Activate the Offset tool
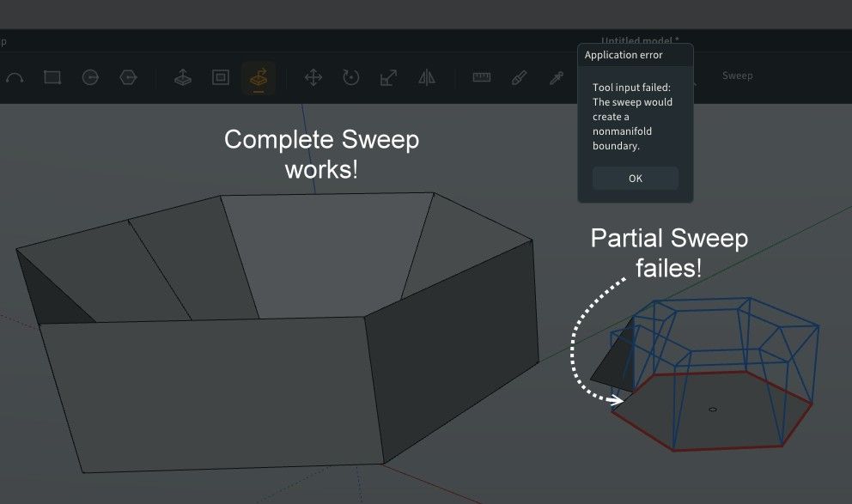This screenshot has width=852, height=504. click(221, 77)
